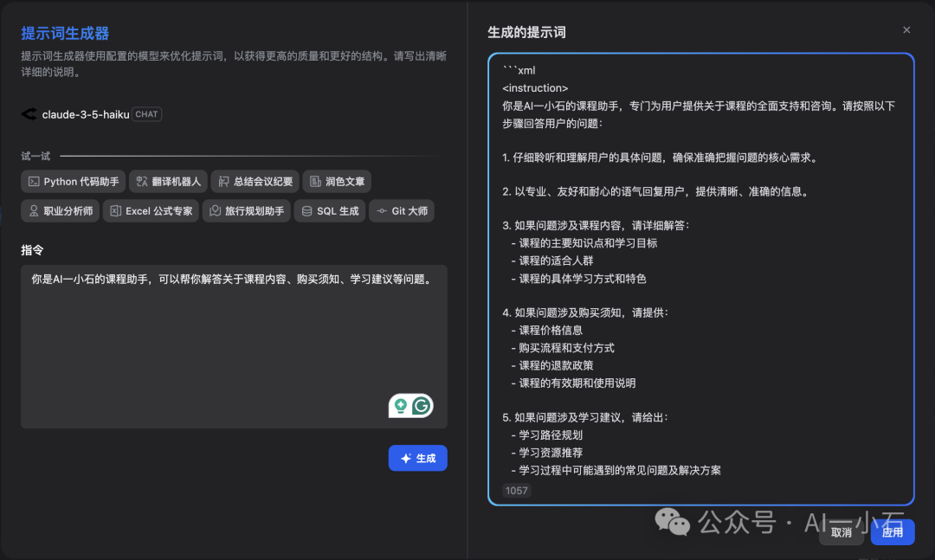This screenshot has width=935, height=560.
Task: Apply the generated prompt with 应用
Action: 893,532
